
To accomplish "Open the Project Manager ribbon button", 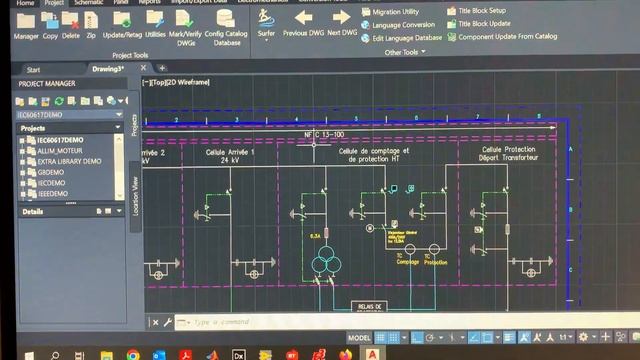I will pyautogui.click(x=26, y=25).
